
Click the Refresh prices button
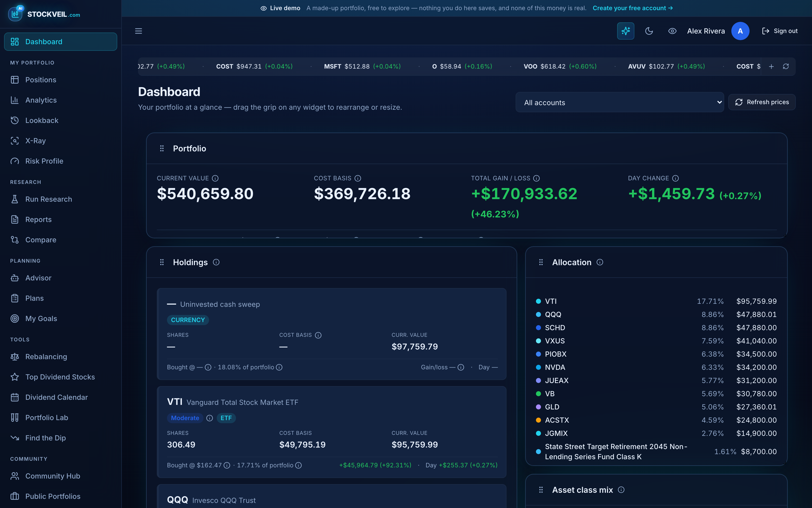762,102
